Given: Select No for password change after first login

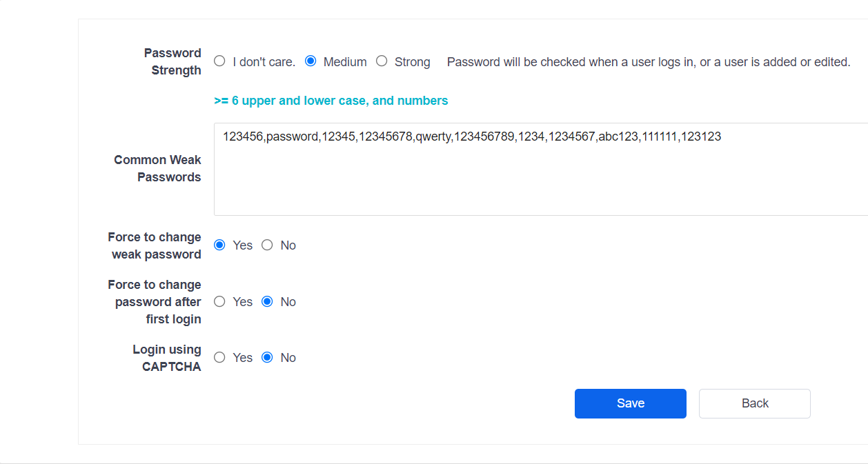Looking at the screenshot, I should click(267, 301).
